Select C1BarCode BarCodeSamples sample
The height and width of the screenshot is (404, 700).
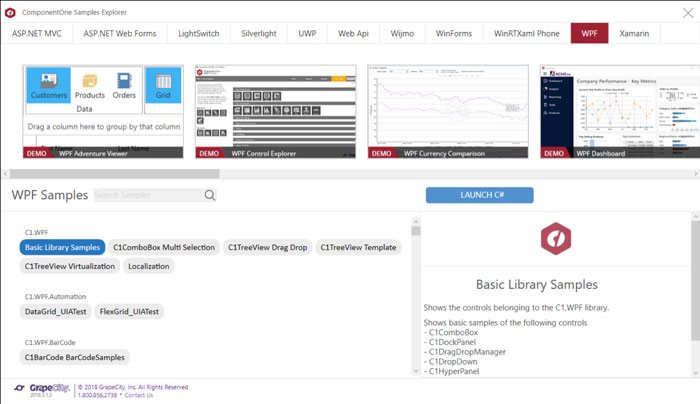click(x=75, y=357)
